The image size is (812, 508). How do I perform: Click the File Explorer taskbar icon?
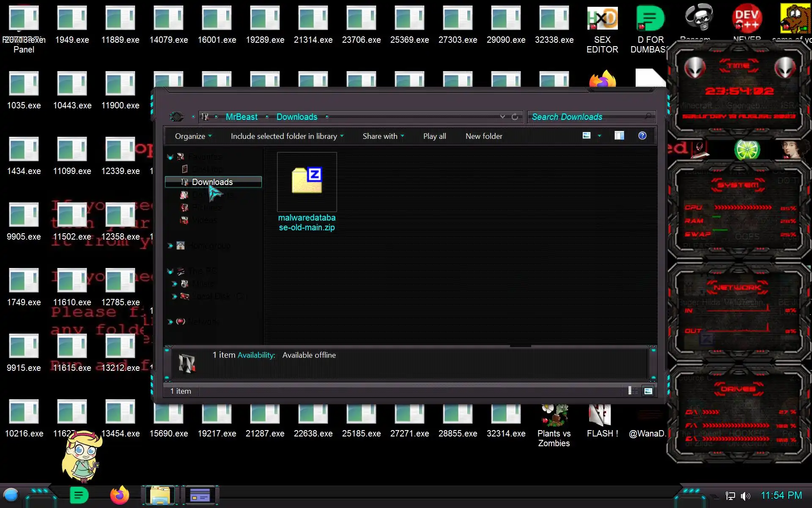point(160,495)
